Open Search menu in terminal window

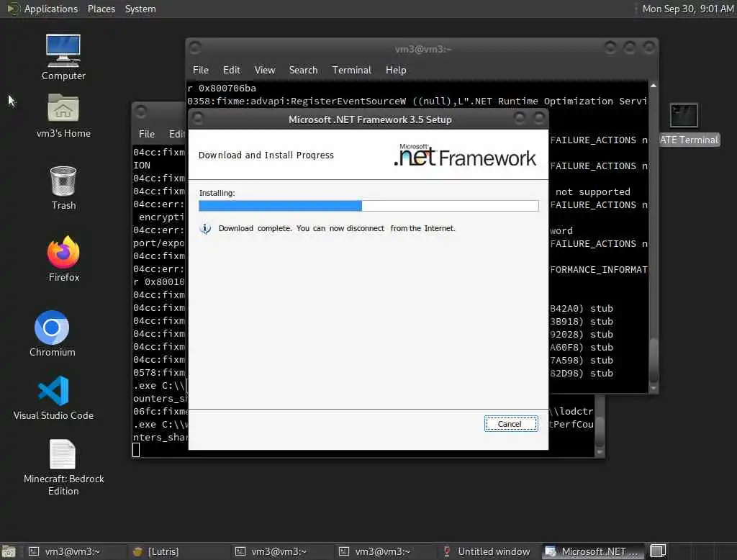tap(303, 70)
